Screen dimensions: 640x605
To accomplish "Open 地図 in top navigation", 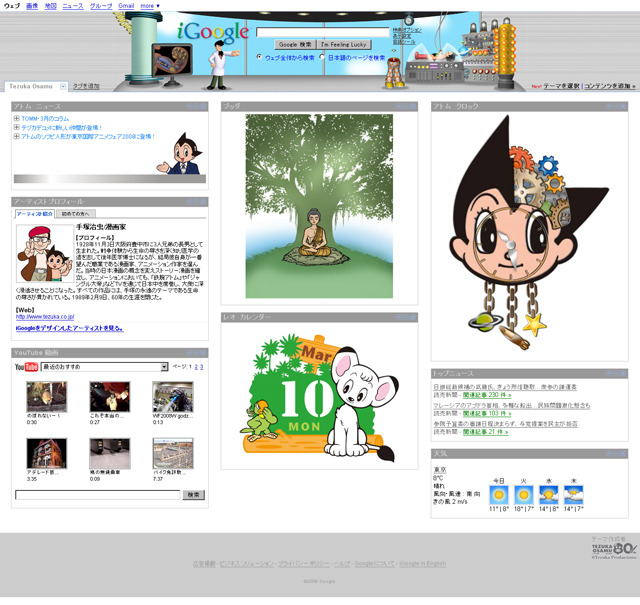I will pyautogui.click(x=51, y=6).
